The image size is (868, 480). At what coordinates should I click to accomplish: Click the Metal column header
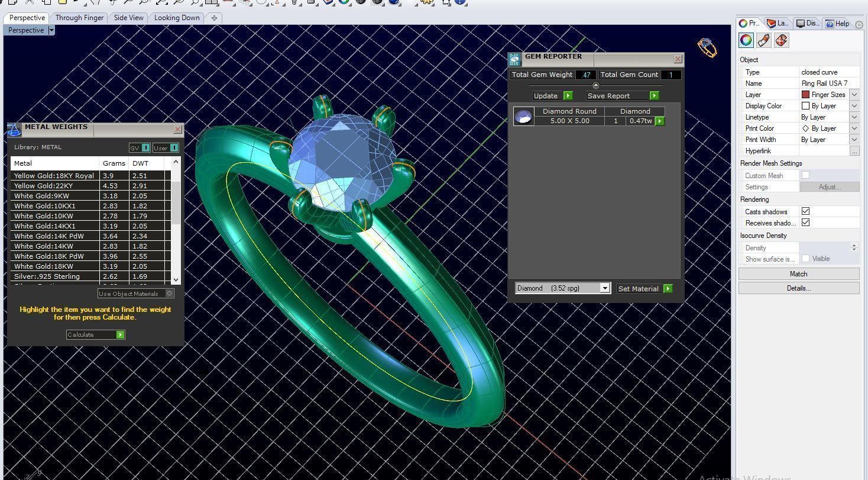[55, 163]
